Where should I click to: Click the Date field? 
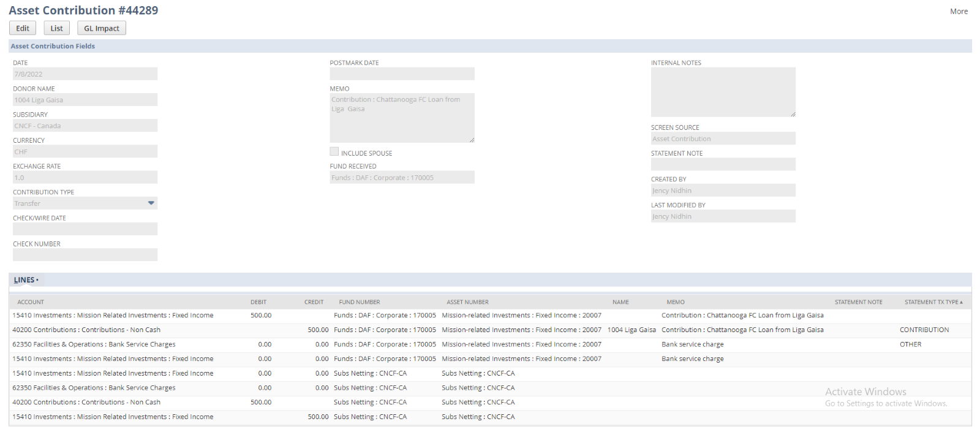85,74
